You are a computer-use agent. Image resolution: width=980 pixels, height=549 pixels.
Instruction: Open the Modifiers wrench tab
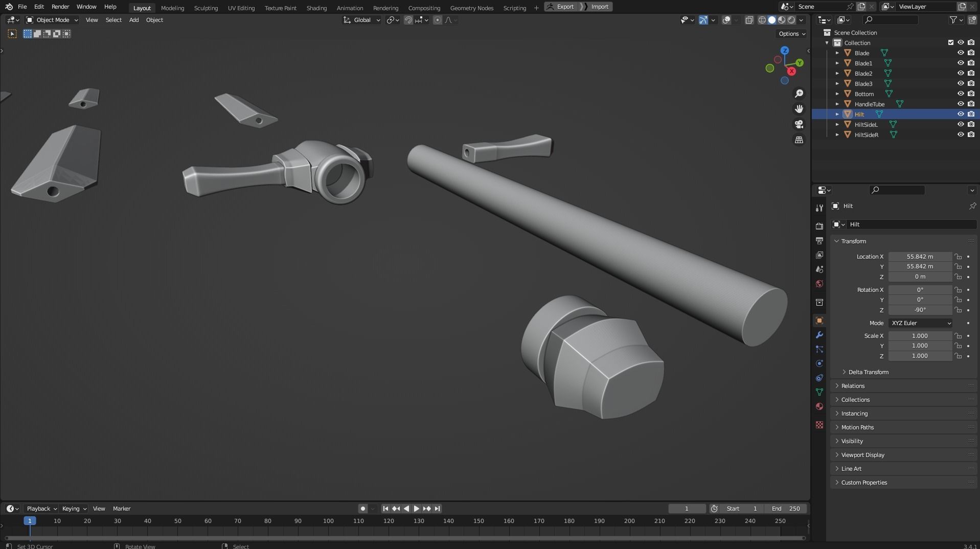(x=819, y=335)
